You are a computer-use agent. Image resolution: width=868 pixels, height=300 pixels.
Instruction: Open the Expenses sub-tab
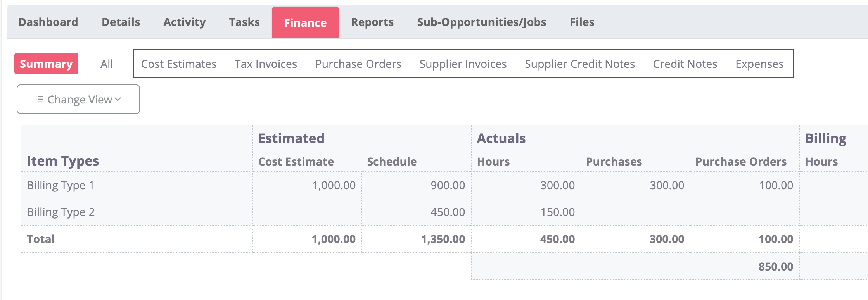pos(759,64)
